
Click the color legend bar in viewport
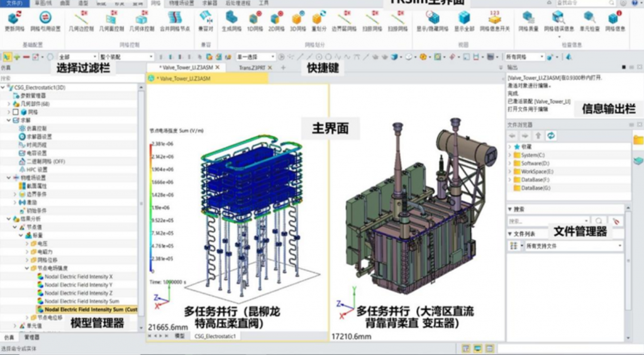coord(151,206)
